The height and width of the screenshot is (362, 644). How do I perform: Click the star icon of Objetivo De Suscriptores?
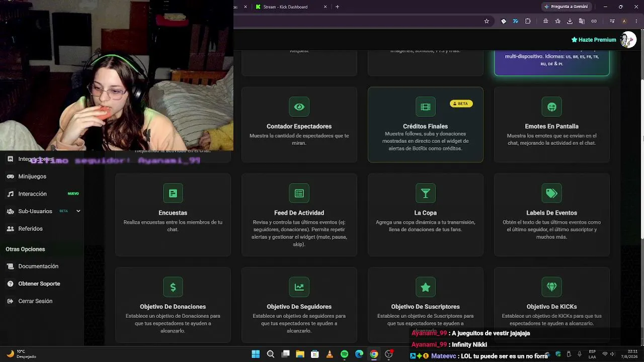[x=426, y=287]
